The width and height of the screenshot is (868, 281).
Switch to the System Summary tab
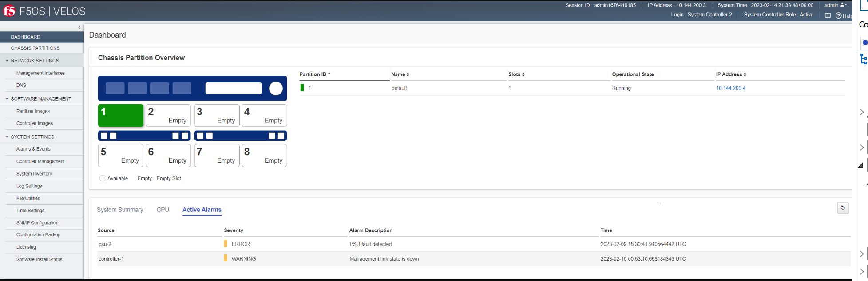point(120,210)
